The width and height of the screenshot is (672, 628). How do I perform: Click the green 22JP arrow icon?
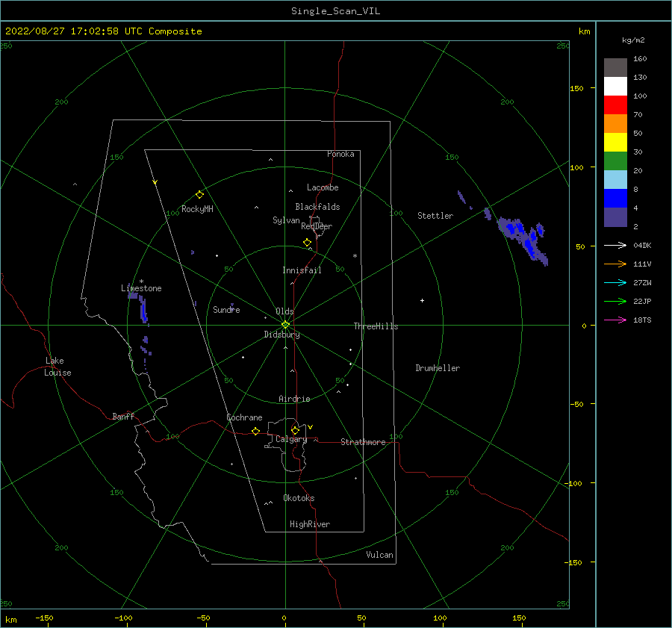615,302
